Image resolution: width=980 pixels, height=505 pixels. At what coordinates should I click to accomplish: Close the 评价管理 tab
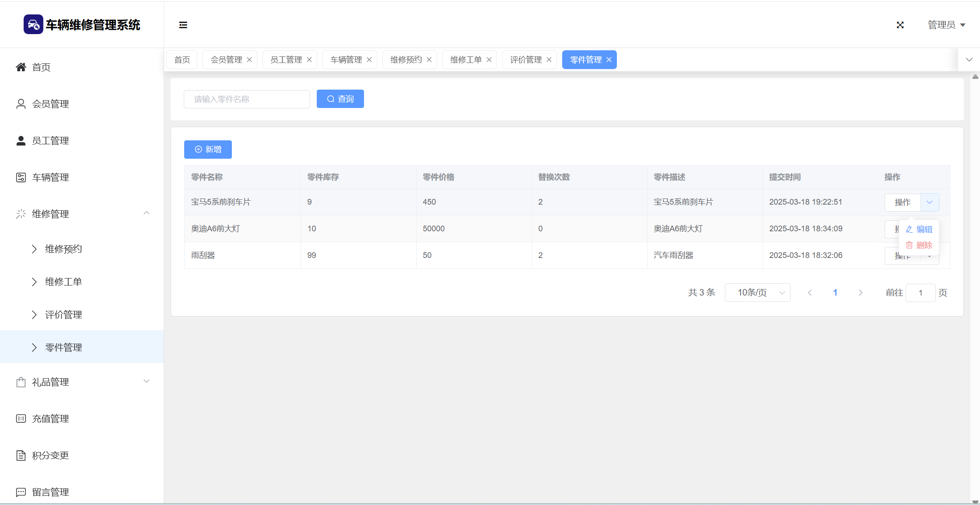(549, 60)
